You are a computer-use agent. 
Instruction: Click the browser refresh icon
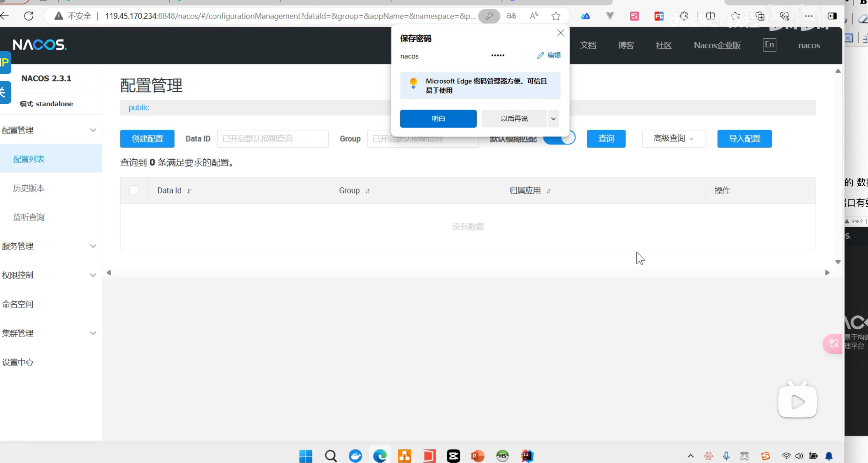coord(29,16)
